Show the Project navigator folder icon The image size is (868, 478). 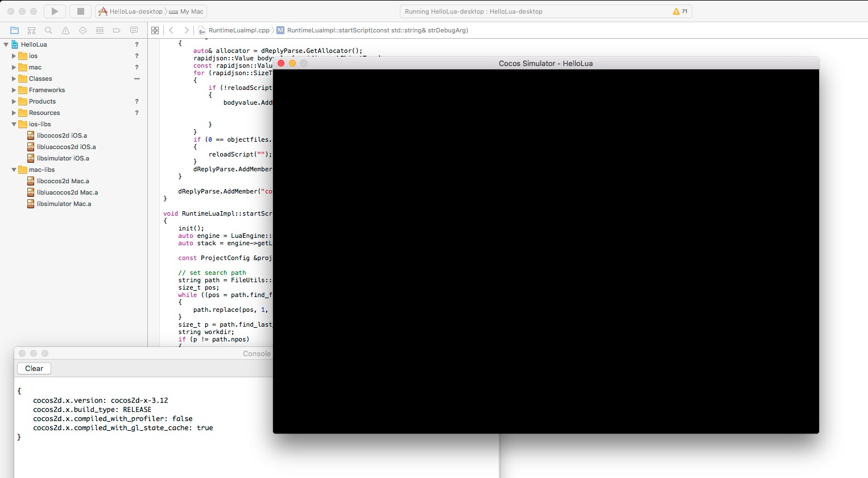click(x=15, y=30)
